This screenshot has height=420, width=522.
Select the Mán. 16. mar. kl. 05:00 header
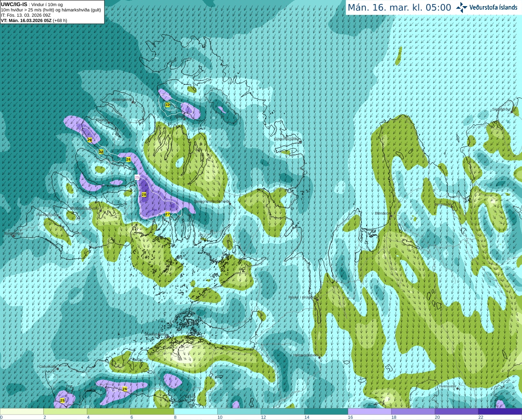399,8
